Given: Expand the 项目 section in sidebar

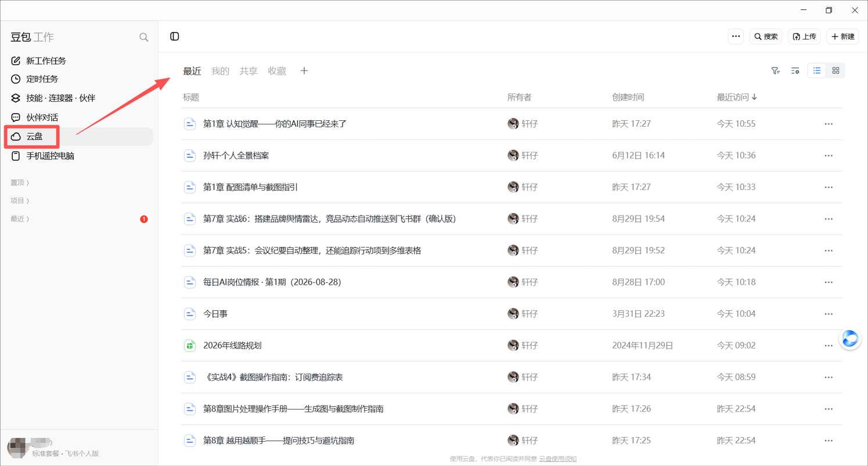Looking at the screenshot, I should 20,200.
